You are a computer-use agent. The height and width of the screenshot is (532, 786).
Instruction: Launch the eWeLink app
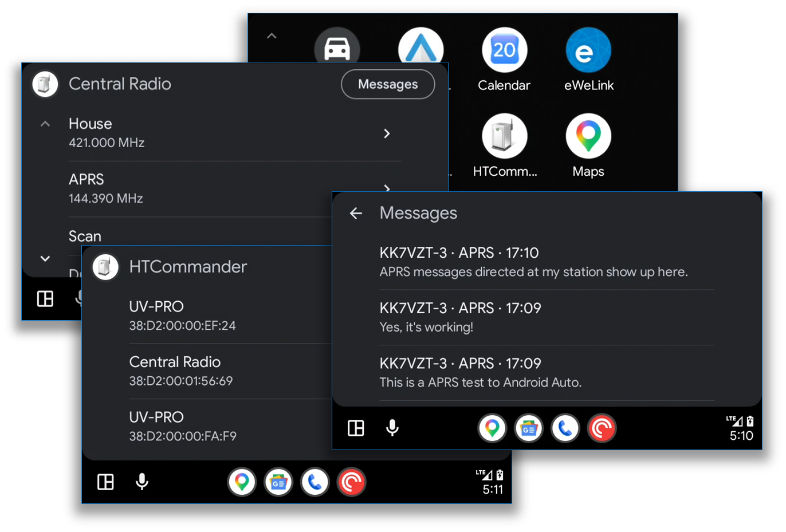(x=588, y=60)
